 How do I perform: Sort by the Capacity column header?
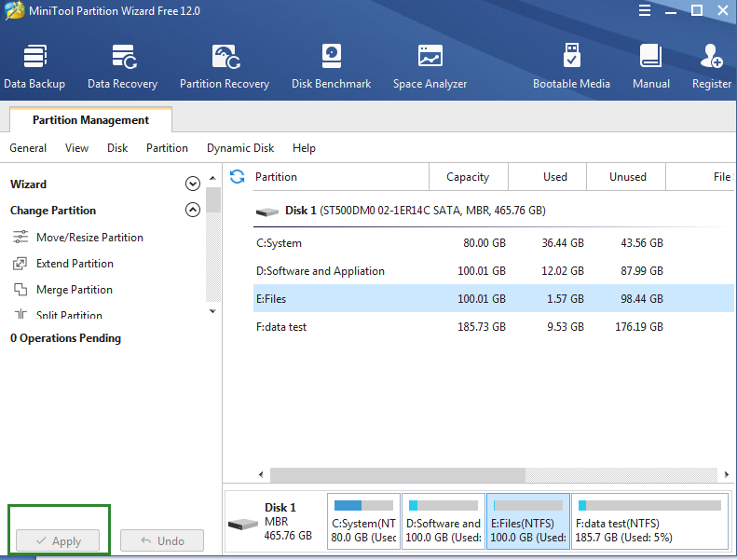point(468,177)
